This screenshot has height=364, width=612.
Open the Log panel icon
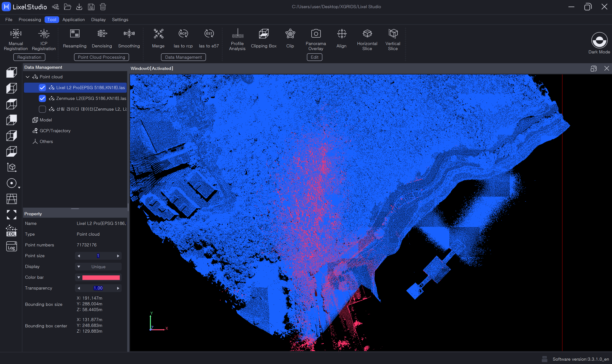coord(11,246)
